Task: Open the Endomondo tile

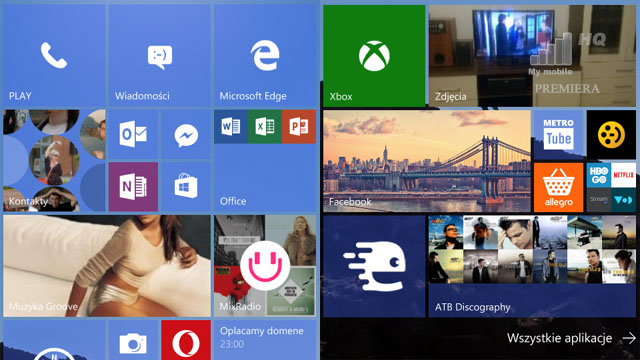Action: (x=374, y=266)
